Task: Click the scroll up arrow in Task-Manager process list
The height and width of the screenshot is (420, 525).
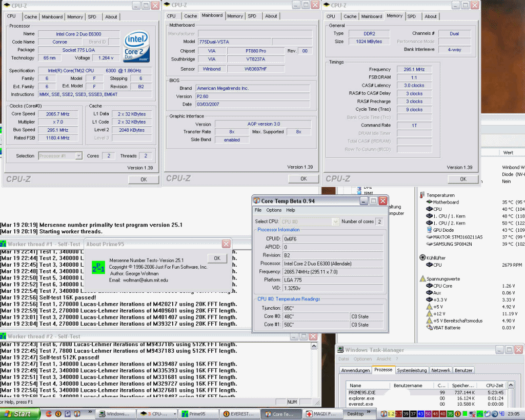Action: [511, 385]
